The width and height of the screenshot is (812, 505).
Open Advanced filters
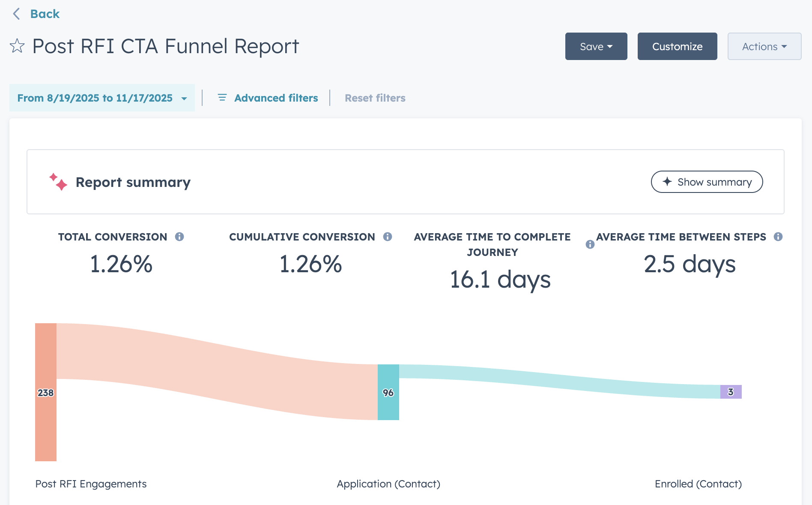coord(268,98)
